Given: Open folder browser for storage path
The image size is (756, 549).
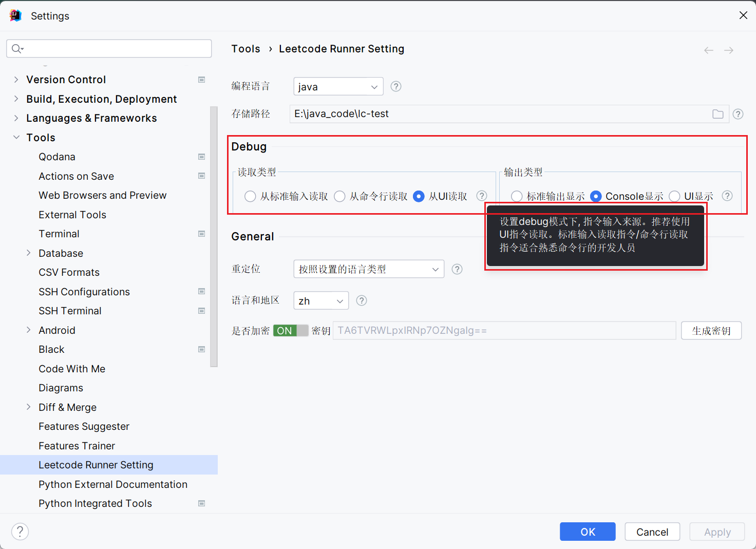Looking at the screenshot, I should [718, 114].
